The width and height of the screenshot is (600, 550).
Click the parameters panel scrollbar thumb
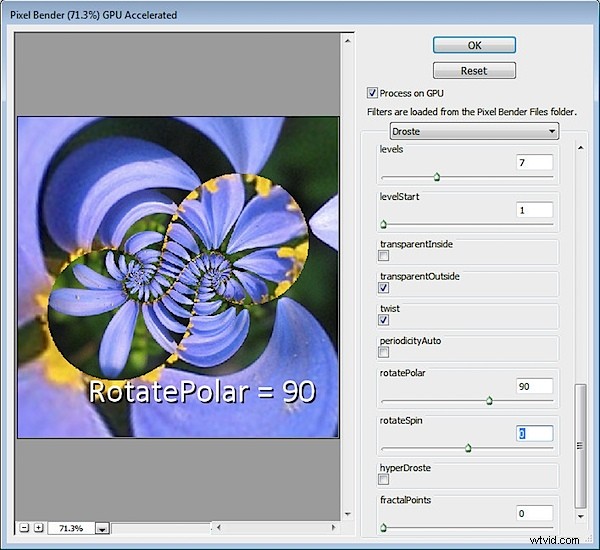(580, 446)
